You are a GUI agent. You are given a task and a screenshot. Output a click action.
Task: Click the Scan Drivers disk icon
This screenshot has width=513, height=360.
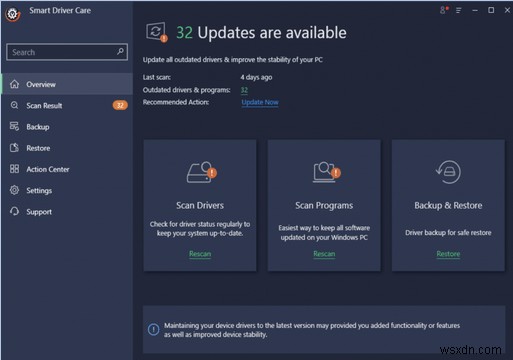coord(201,172)
